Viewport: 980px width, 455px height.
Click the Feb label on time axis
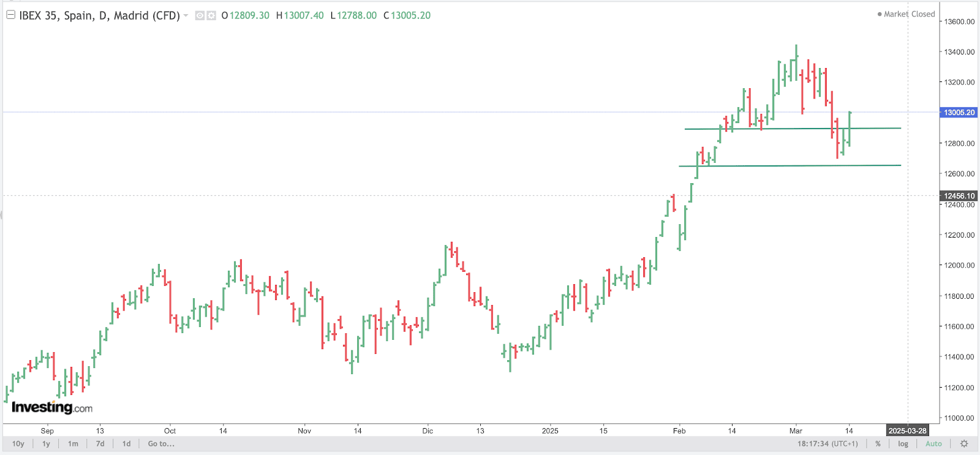[x=679, y=431]
